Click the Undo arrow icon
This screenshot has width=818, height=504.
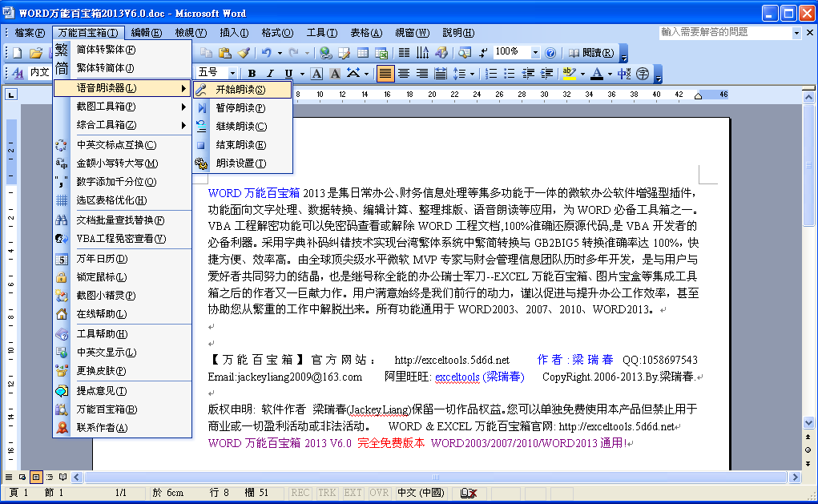point(267,53)
